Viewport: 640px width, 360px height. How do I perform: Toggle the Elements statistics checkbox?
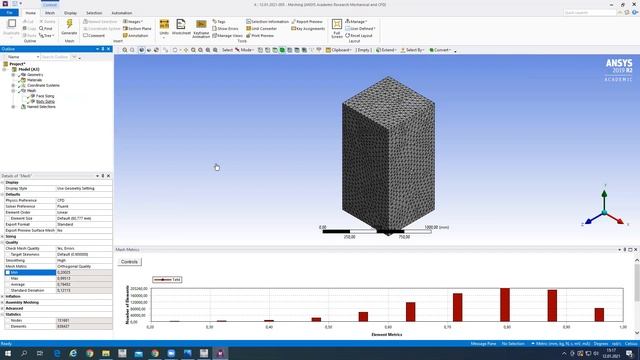click(x=8, y=327)
